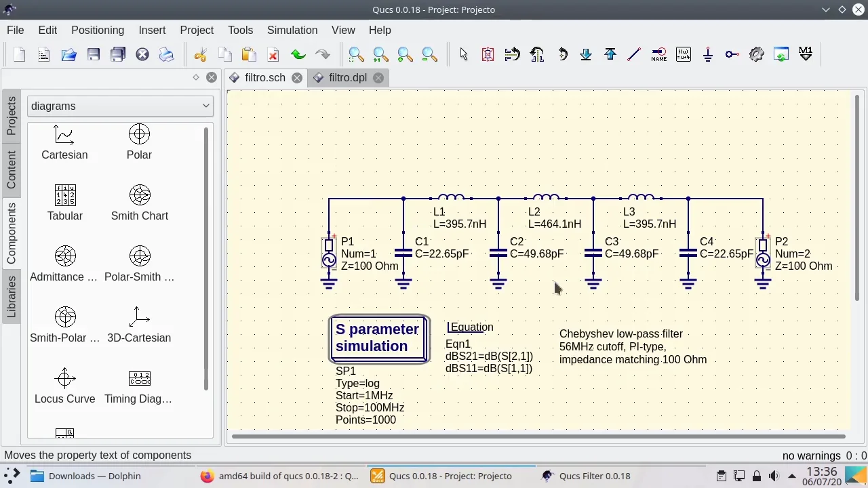Select the Smith Chart diagram
Screen dimensions: 868x488
coord(140,203)
